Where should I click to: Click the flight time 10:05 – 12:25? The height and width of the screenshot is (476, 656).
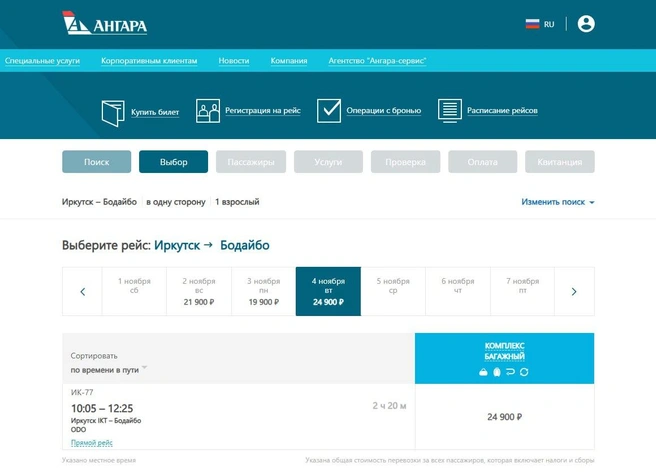(x=102, y=408)
